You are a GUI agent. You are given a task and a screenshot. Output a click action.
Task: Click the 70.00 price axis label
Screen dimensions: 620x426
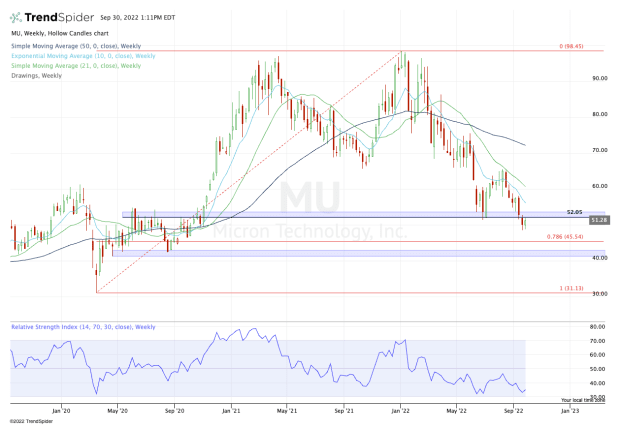600,150
